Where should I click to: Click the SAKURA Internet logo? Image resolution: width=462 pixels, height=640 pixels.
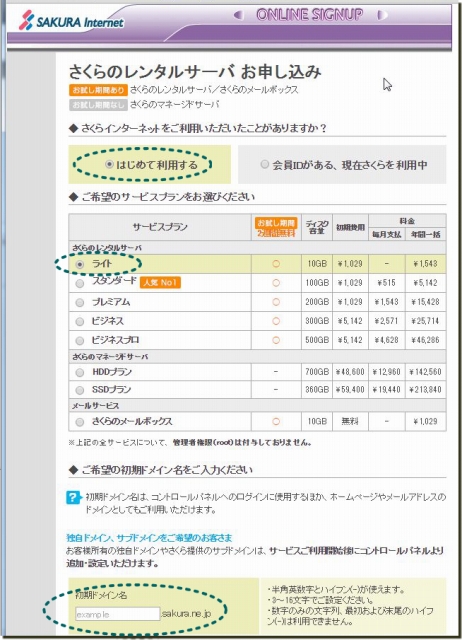pos(71,21)
